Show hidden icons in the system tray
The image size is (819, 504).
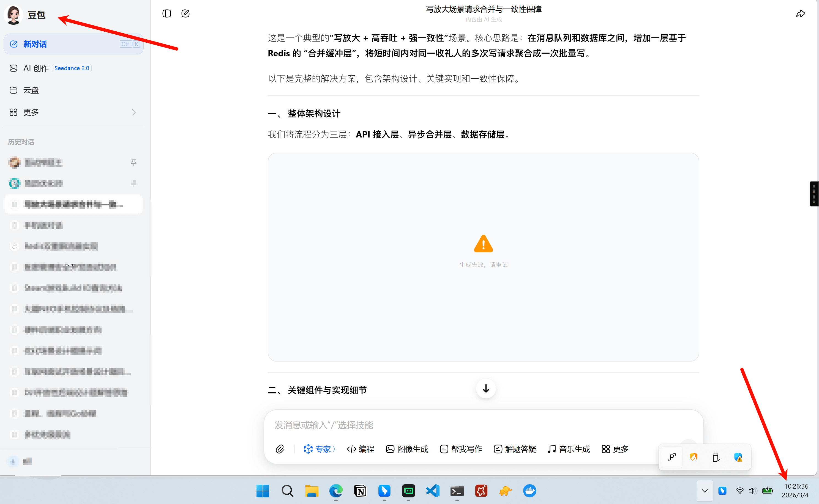(x=704, y=491)
